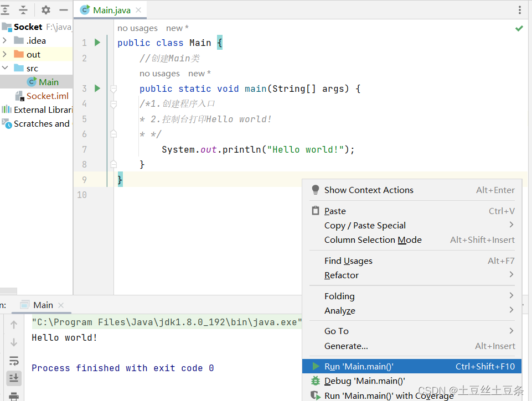Click Down the Stack Trace arrow
Screen dimensions: 532x401
pos(14,342)
